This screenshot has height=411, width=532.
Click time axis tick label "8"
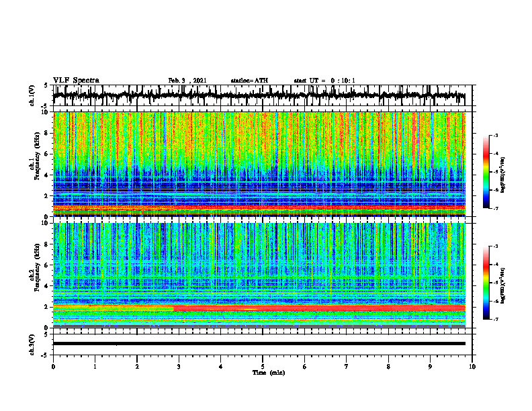pyautogui.click(x=388, y=367)
